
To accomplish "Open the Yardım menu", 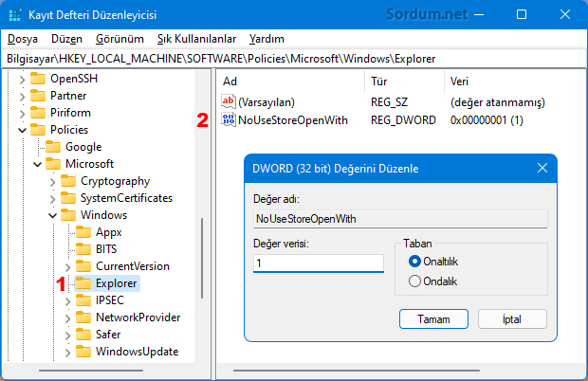I will coord(266,39).
